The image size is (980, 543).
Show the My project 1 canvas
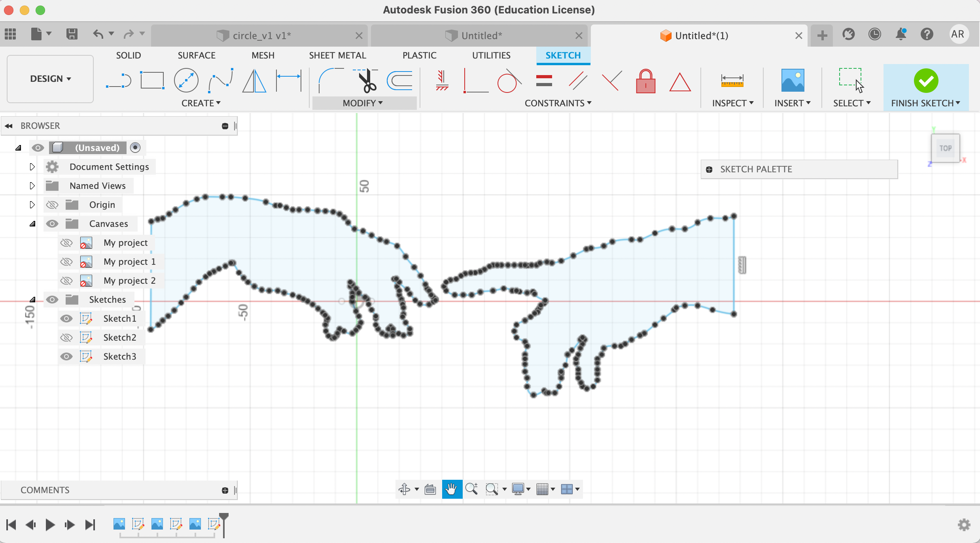[x=66, y=262]
